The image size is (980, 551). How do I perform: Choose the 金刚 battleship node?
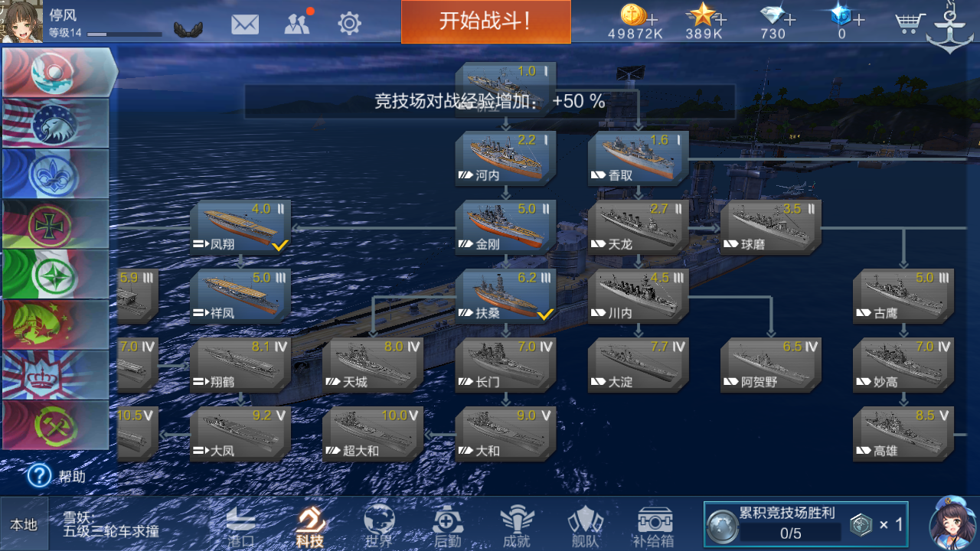[506, 227]
